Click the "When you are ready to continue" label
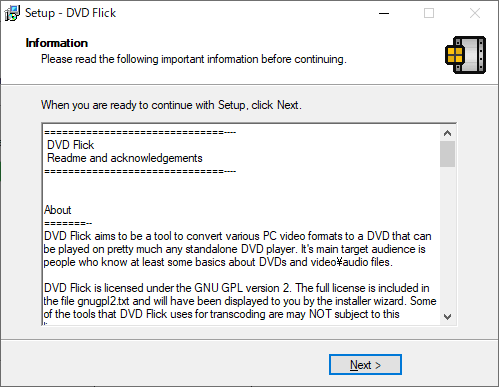 171,105
